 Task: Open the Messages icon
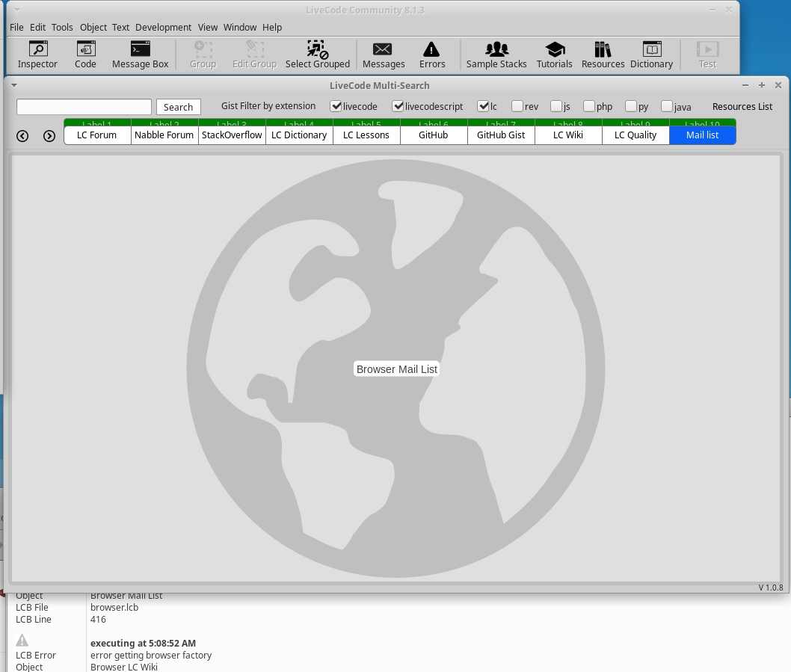tap(383, 55)
